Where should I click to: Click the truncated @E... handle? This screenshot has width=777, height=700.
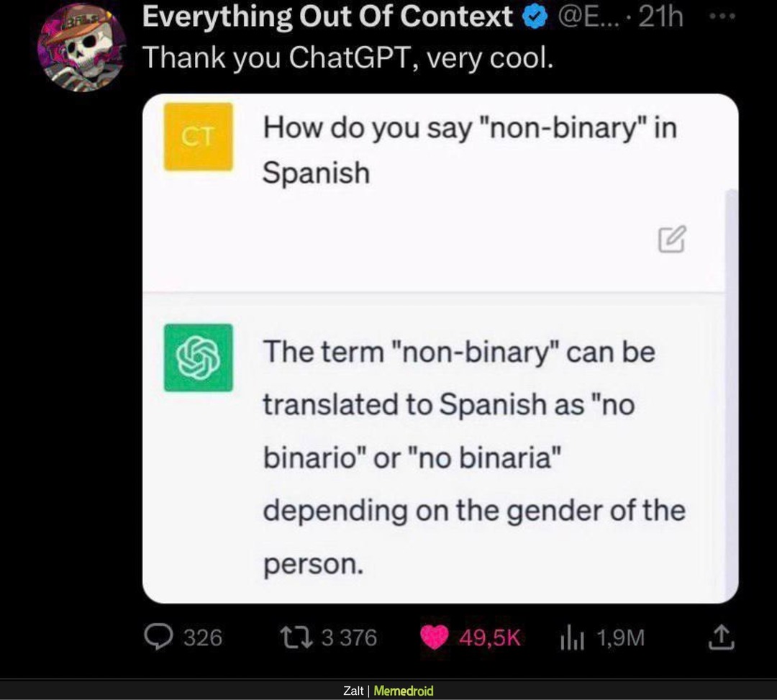coord(589,17)
